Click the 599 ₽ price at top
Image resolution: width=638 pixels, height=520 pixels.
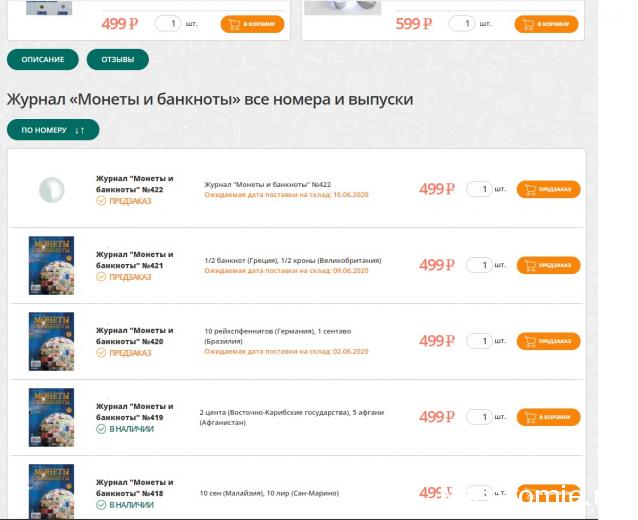pyautogui.click(x=414, y=24)
